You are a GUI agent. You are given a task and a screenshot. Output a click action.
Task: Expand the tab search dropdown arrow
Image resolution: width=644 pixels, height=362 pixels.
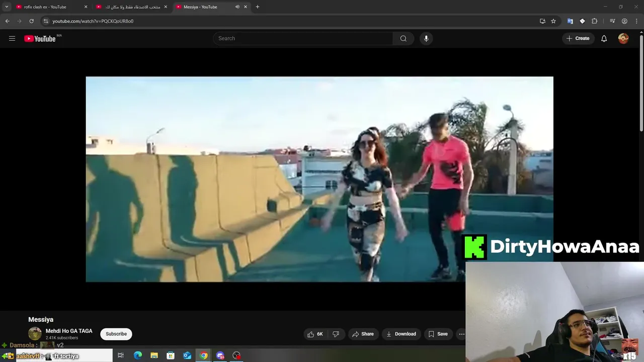tap(7, 7)
